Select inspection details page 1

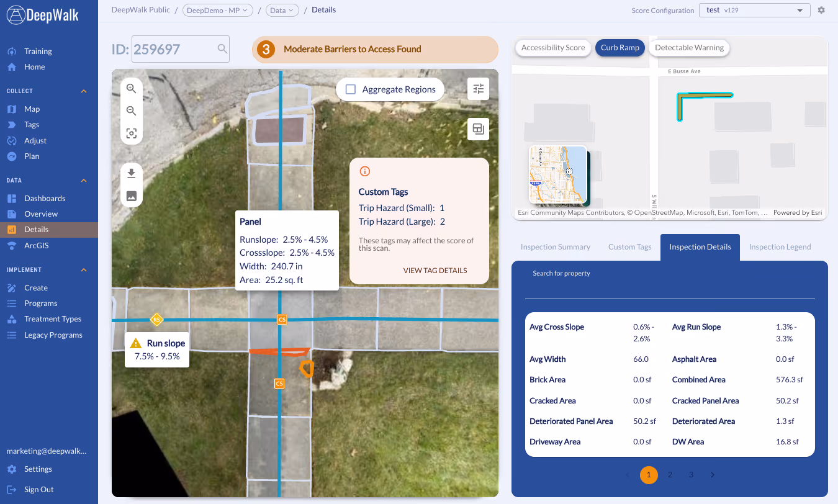click(x=649, y=475)
